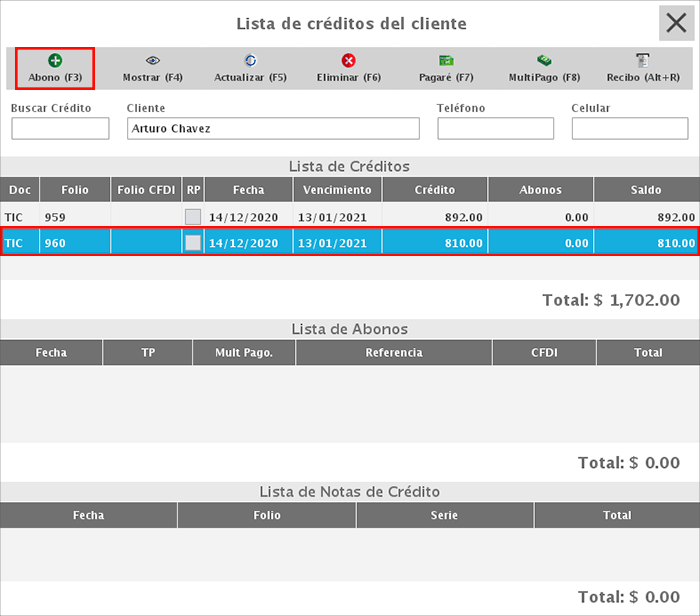Select folio 959 cell in credits list
The width and height of the screenshot is (700, 616).
coord(75,217)
